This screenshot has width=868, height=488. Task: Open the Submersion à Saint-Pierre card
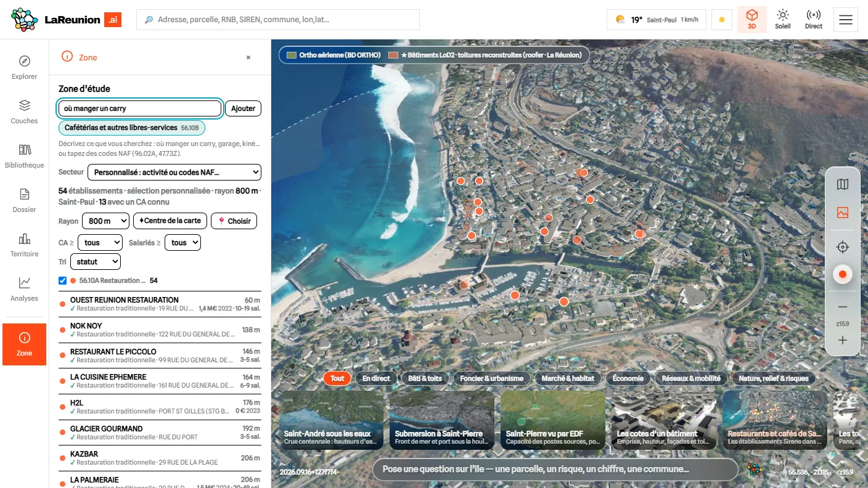click(442, 420)
